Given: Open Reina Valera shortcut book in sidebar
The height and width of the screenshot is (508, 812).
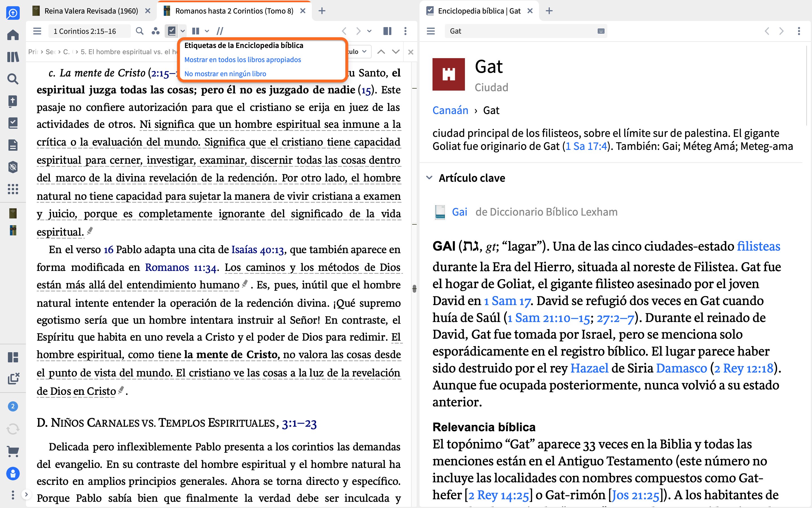Looking at the screenshot, I should coord(13,213).
